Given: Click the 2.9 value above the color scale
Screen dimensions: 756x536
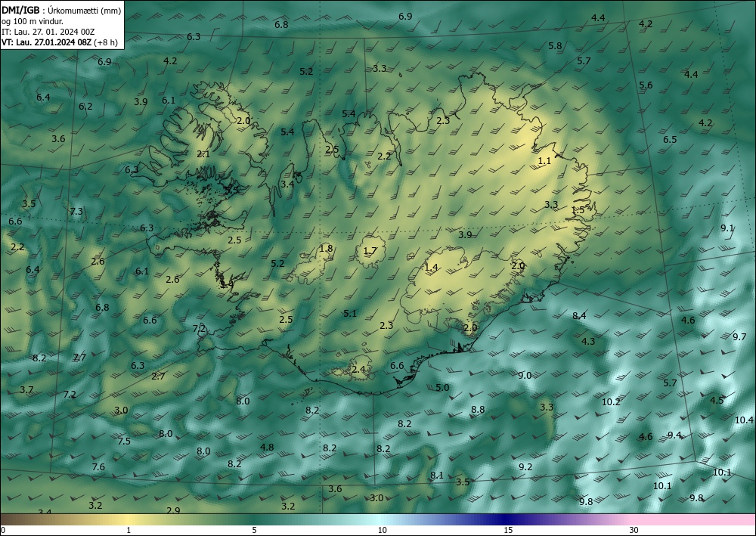Looking at the screenshot, I should 173,510.
